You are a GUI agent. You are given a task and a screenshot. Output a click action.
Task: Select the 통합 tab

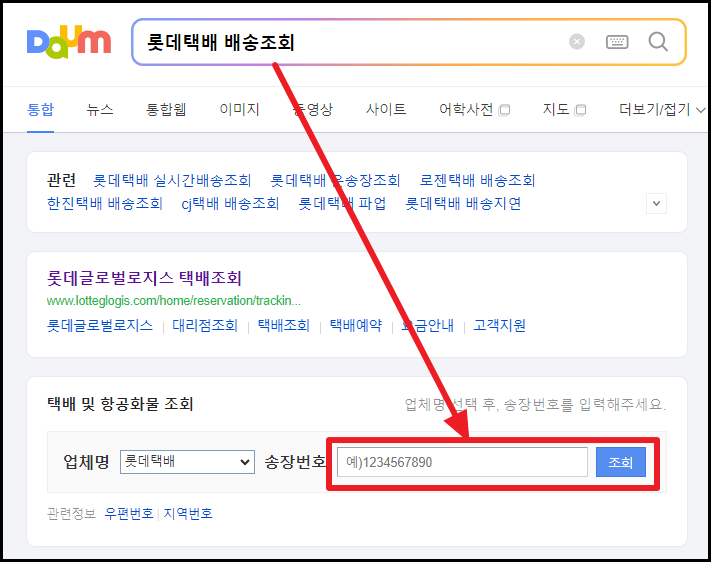pos(40,109)
